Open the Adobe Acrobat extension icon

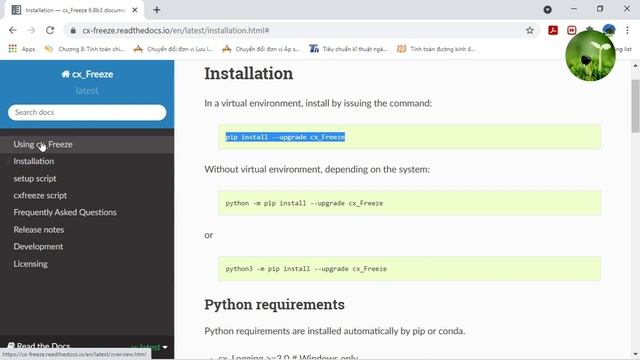point(553,30)
